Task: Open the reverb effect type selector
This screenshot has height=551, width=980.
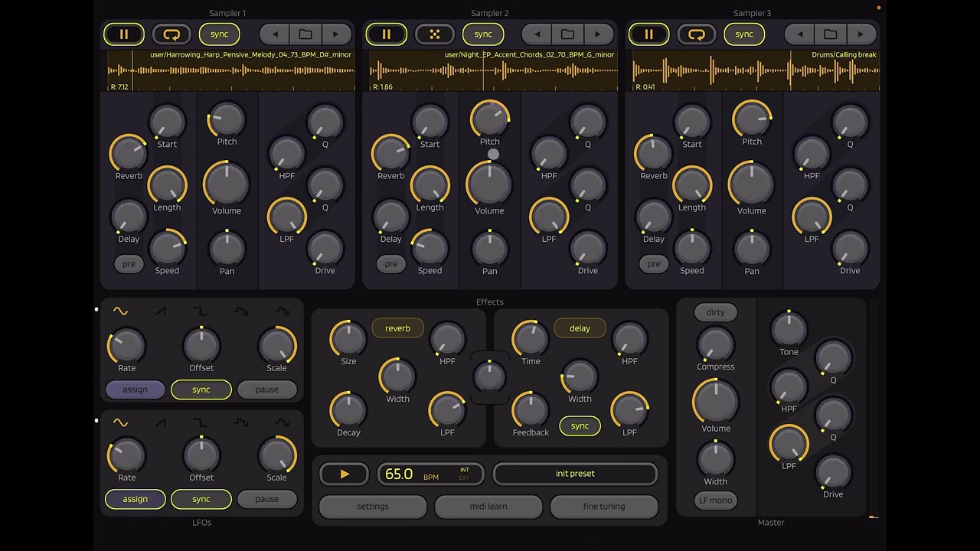Action: pos(397,328)
